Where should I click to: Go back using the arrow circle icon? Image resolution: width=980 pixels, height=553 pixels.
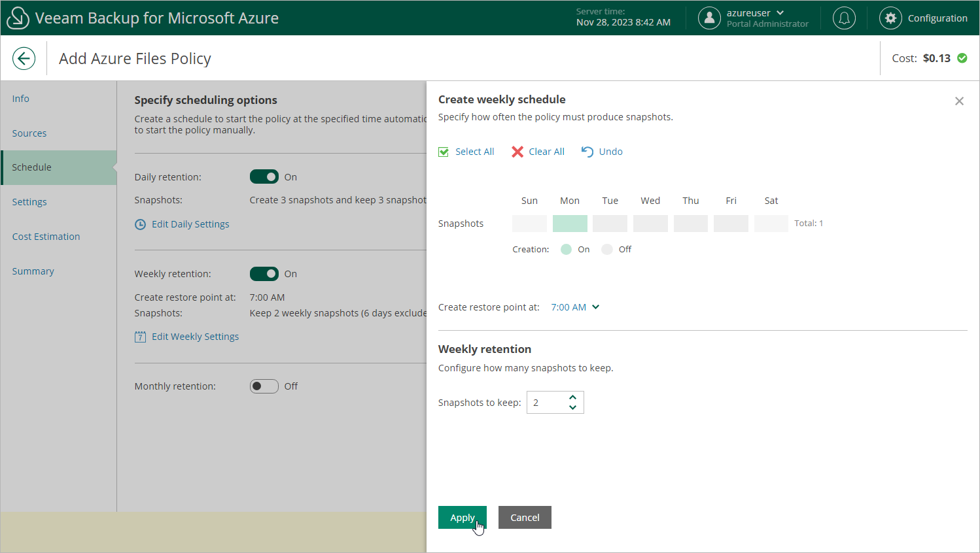pyautogui.click(x=24, y=58)
